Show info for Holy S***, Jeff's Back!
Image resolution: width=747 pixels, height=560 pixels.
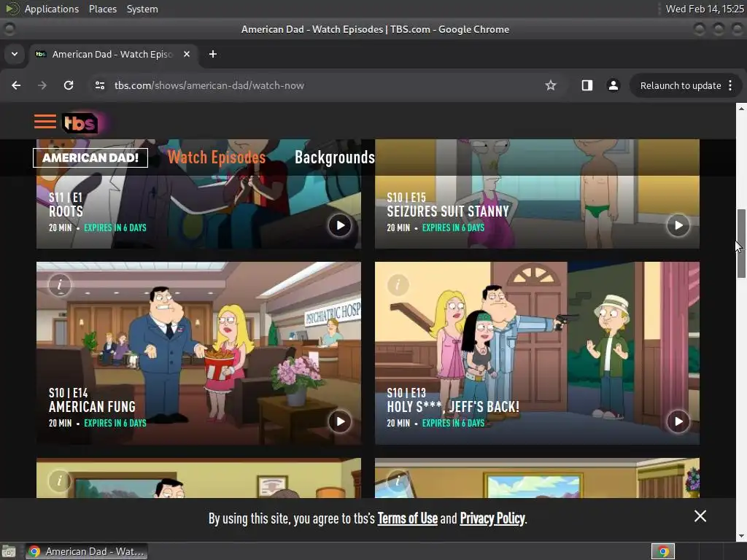(x=398, y=285)
